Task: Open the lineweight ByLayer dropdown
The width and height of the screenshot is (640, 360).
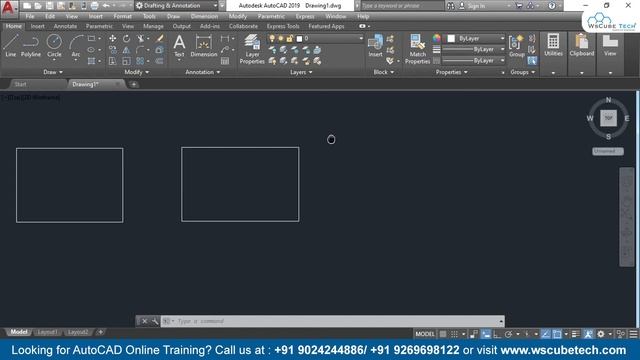Action: point(473,49)
